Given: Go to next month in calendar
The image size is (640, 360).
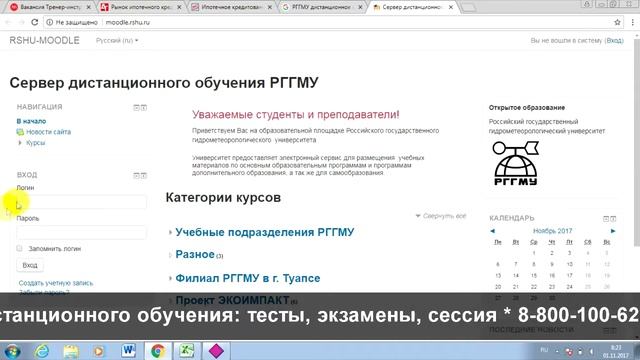Looking at the screenshot, I should 613,231.
